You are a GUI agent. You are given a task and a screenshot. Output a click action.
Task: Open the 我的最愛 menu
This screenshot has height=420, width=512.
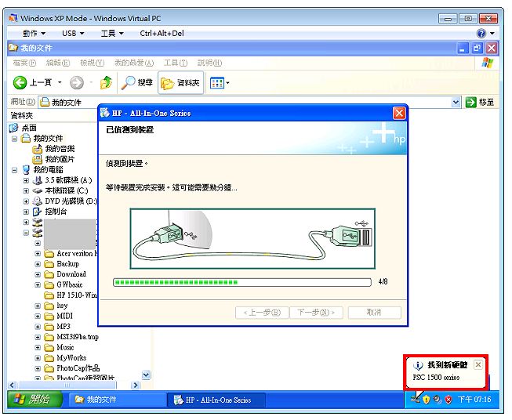134,63
